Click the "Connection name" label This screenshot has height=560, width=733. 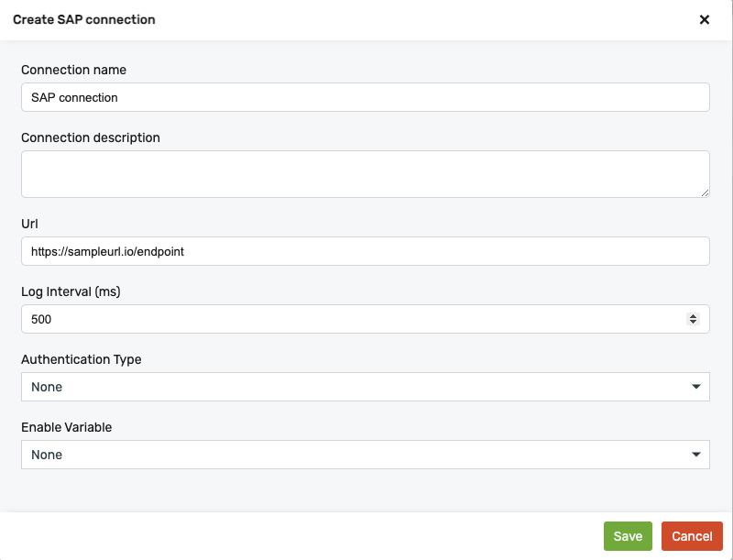74,70
